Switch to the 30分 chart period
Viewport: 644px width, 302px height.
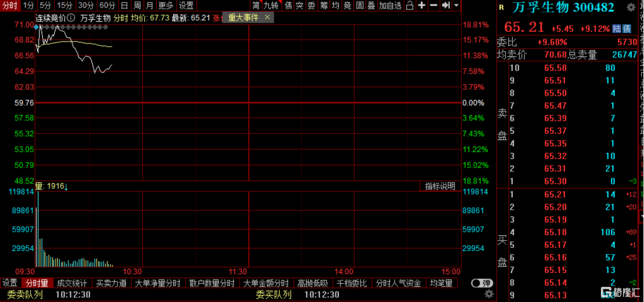click(86, 5)
